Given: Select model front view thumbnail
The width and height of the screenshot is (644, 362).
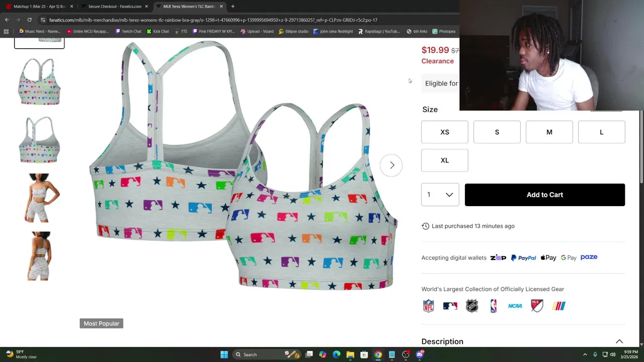Looking at the screenshot, I should 39,198.
